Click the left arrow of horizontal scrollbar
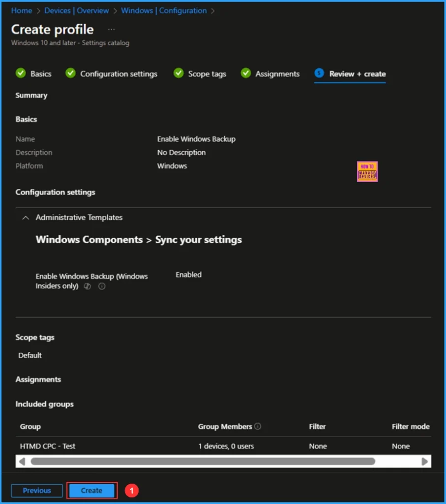Screen dimensions: 446x504 [x=22, y=462]
